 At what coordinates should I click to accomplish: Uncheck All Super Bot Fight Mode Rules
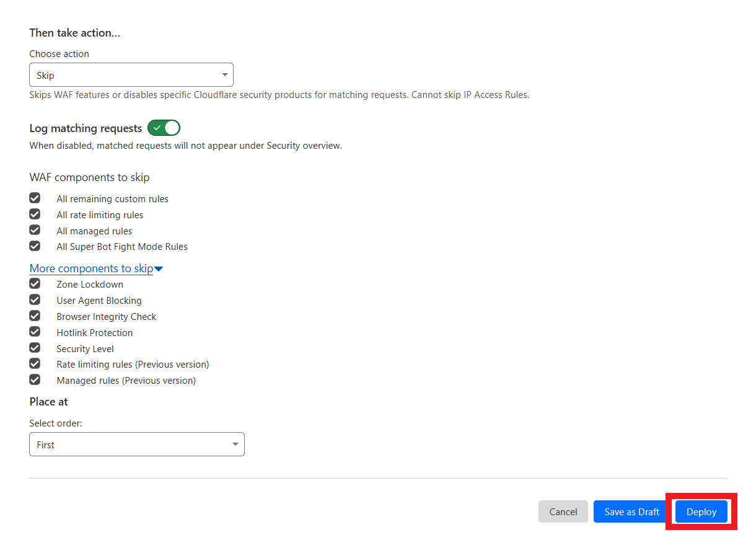pos(35,246)
